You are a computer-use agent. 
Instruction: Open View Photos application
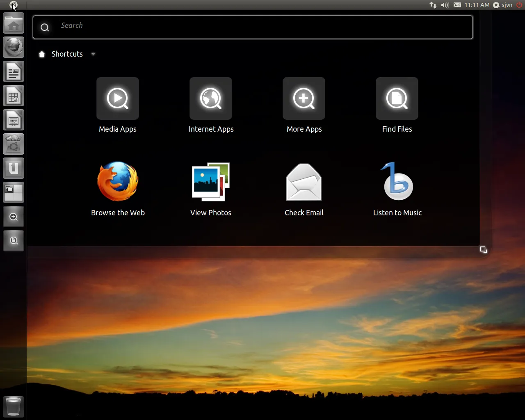211,182
